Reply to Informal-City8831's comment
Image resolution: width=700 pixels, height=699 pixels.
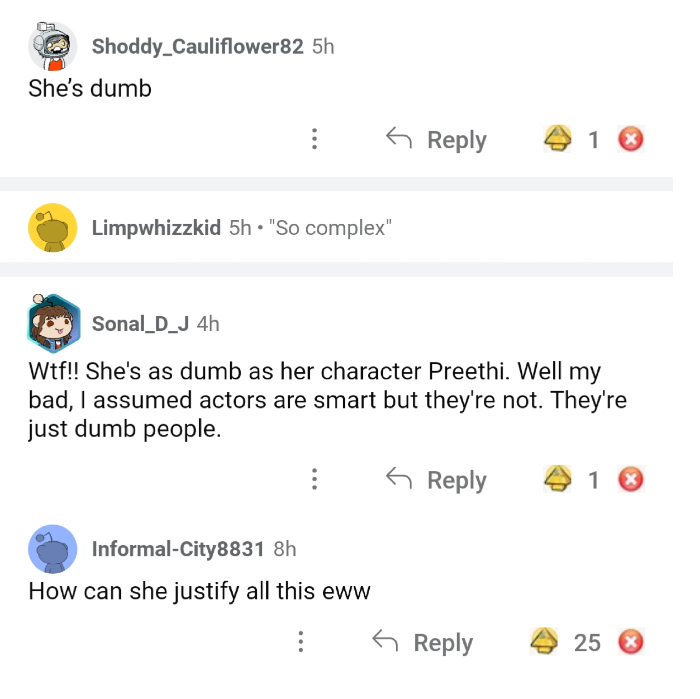pos(423,641)
